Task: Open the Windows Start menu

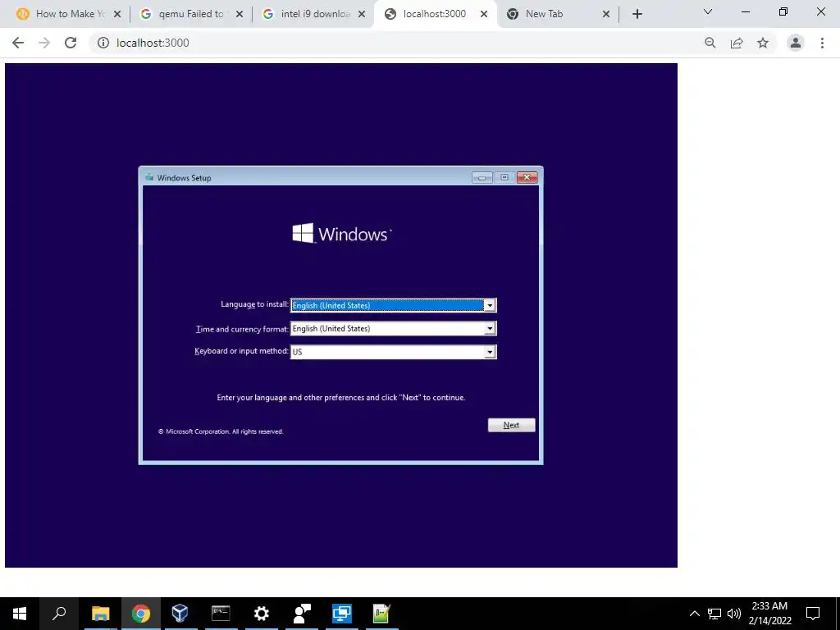Action: 20,614
